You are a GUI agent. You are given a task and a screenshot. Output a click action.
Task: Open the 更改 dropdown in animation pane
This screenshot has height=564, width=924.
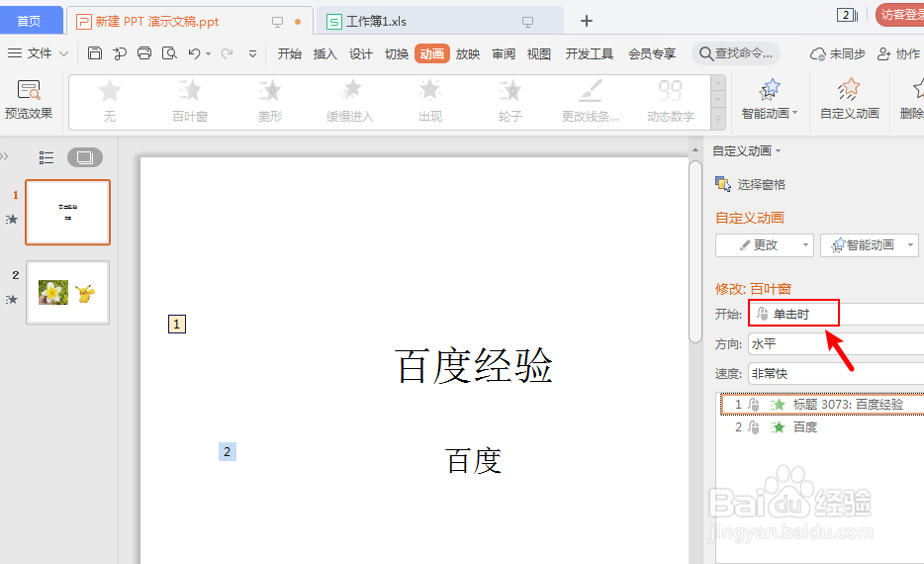click(765, 245)
